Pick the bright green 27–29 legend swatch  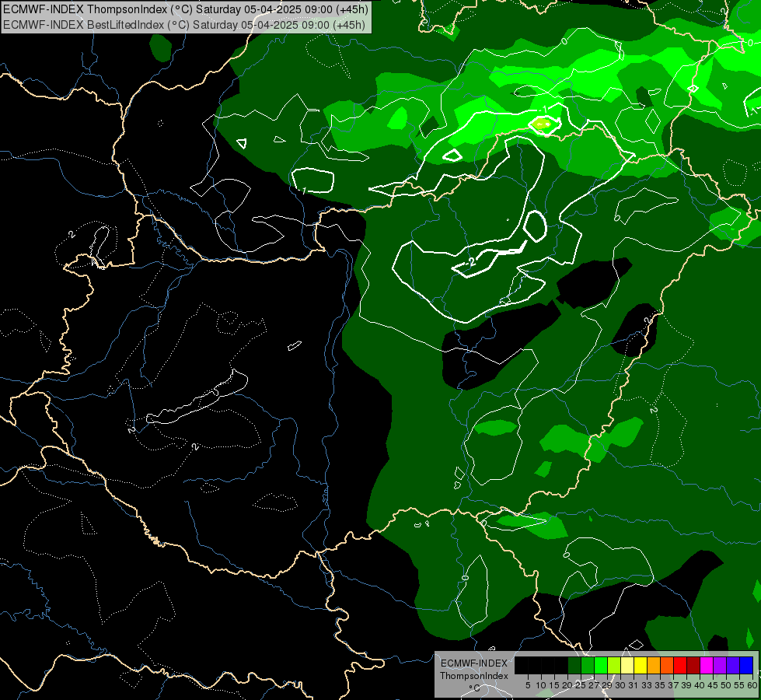[x=601, y=665]
